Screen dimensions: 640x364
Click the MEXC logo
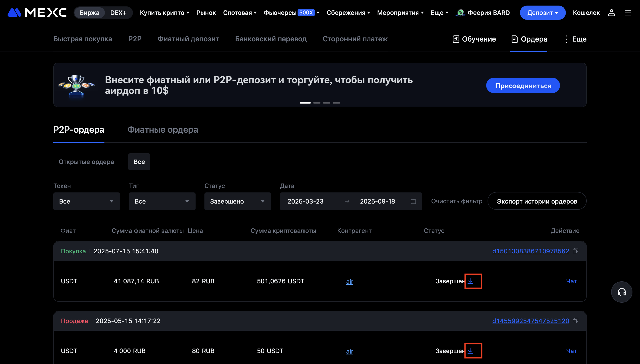point(37,12)
